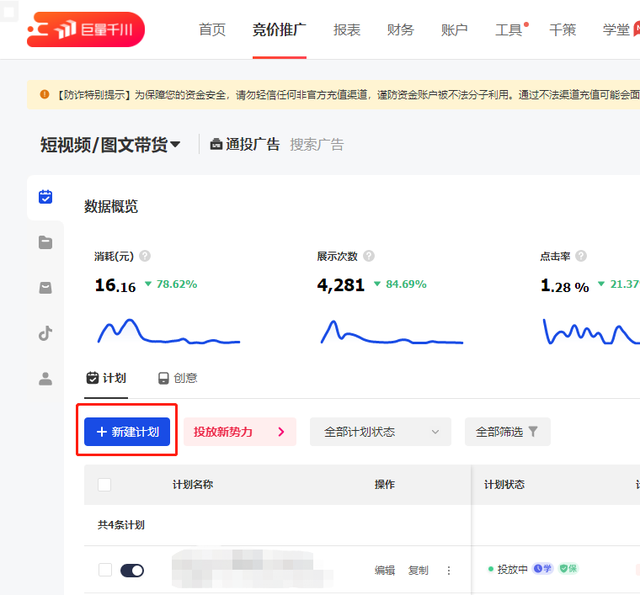Click the 计划名称 column header
Viewport: 640px width, 595px height.
(x=193, y=484)
